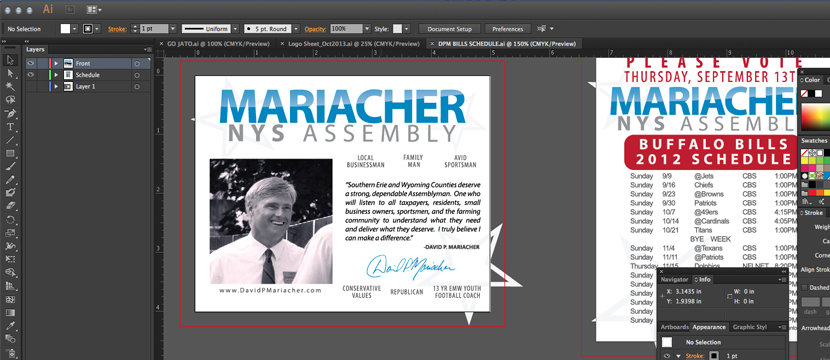This screenshot has height=360, width=830.
Task: Select the Scale tool
Action: click(10, 232)
